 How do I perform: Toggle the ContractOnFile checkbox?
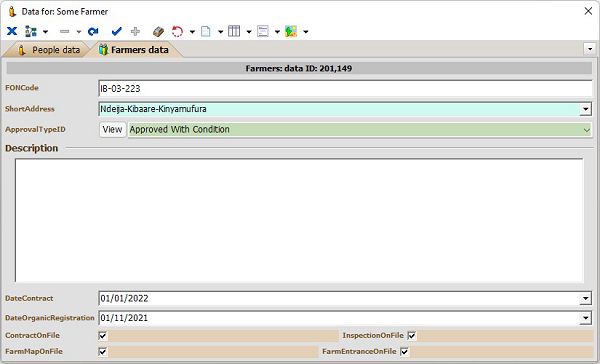pyautogui.click(x=103, y=336)
